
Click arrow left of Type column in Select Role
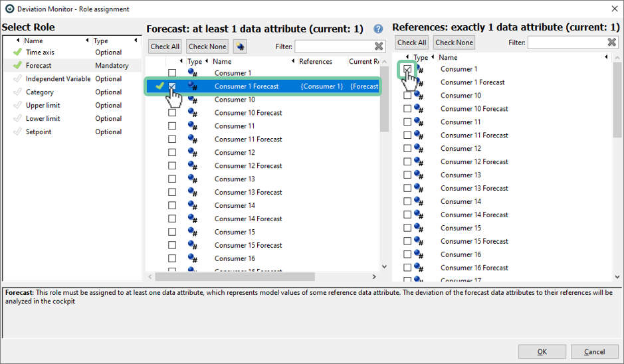coord(87,40)
